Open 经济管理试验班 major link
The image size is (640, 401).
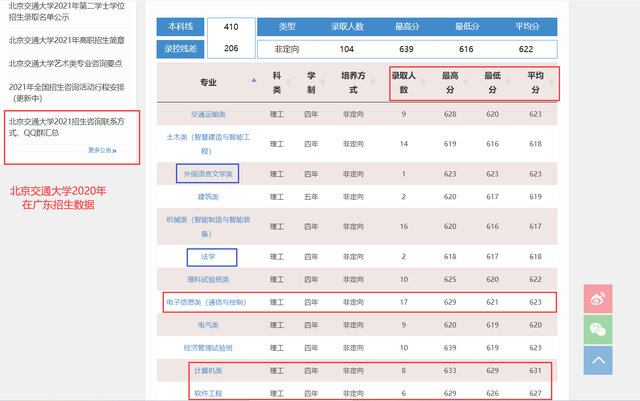coord(208,348)
